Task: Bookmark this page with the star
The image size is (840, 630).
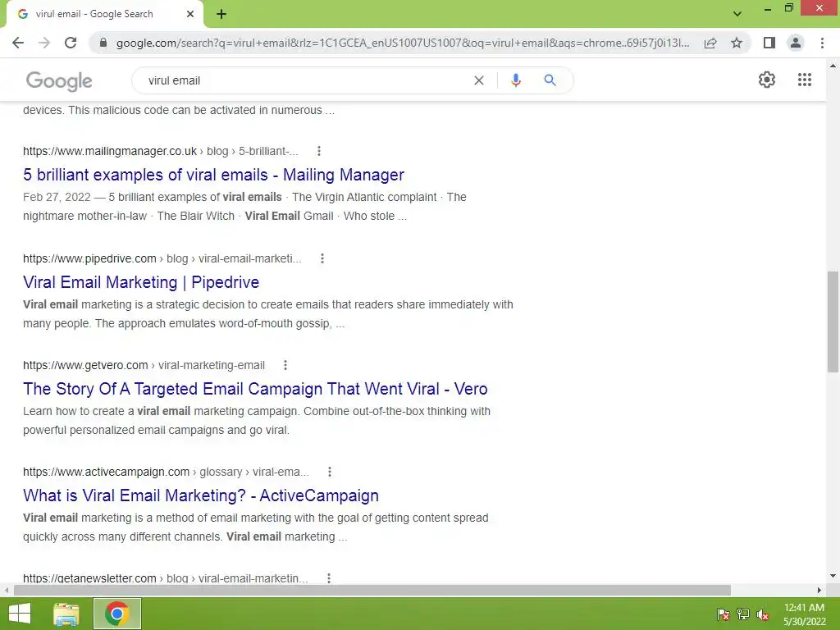Action: coord(737,43)
